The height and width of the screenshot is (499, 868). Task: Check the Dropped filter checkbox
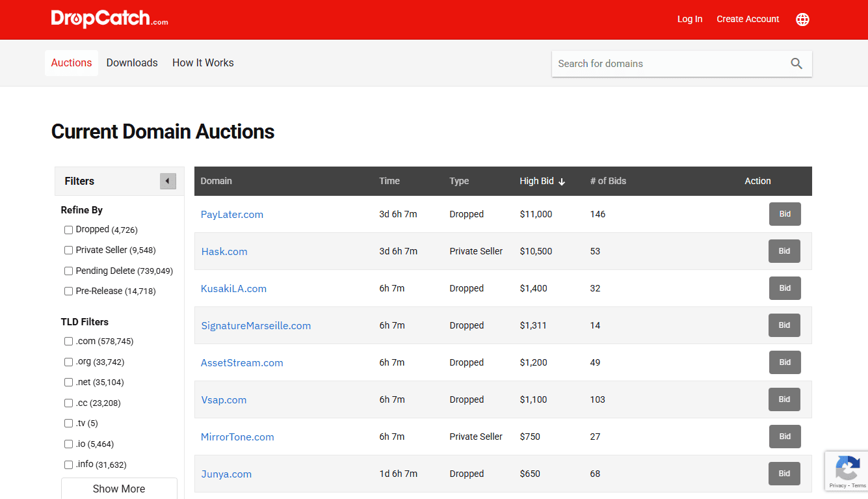pos(69,230)
